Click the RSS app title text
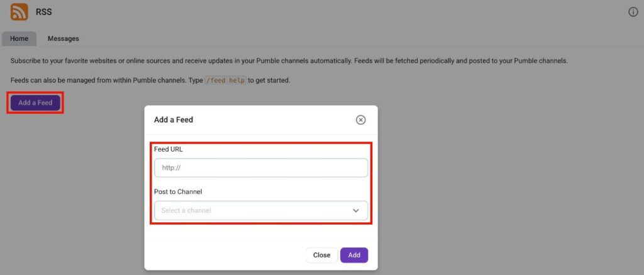 tap(44, 12)
